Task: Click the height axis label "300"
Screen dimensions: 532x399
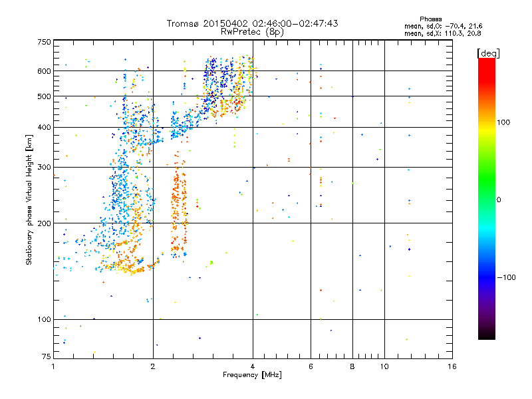Action: coord(44,168)
